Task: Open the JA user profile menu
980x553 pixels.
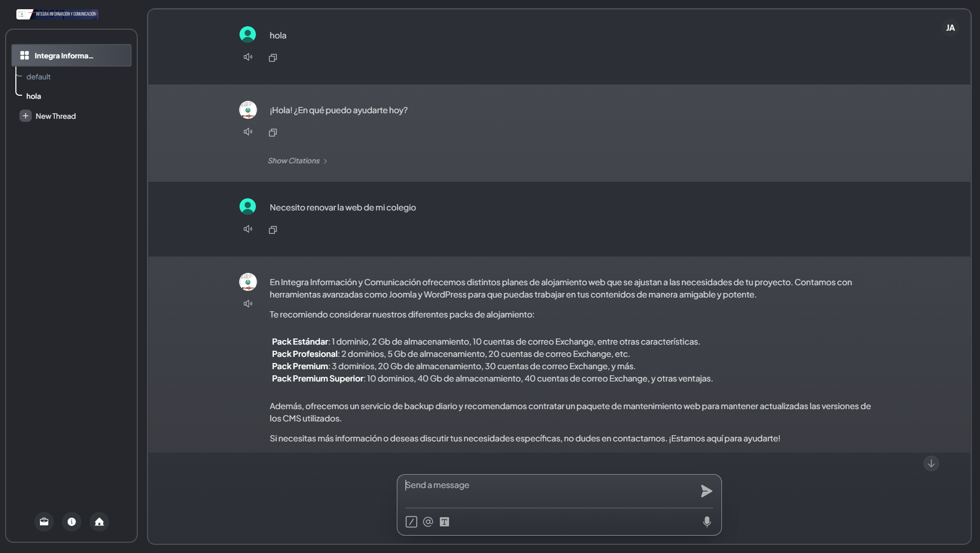Action: coord(950,28)
